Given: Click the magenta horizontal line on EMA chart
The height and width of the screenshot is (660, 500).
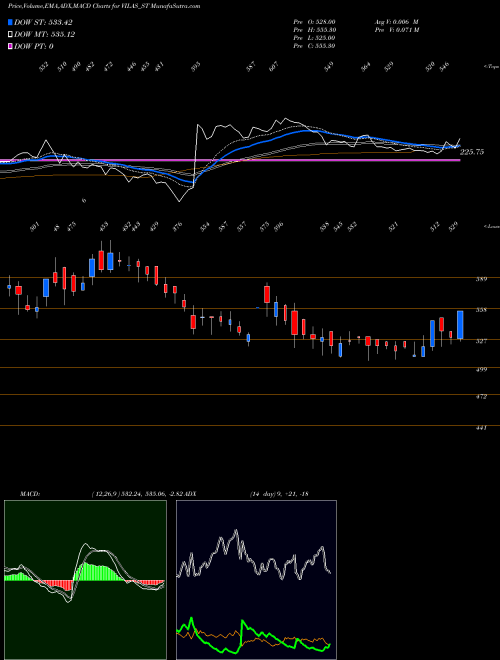Looking at the screenshot, I should 229,160.
